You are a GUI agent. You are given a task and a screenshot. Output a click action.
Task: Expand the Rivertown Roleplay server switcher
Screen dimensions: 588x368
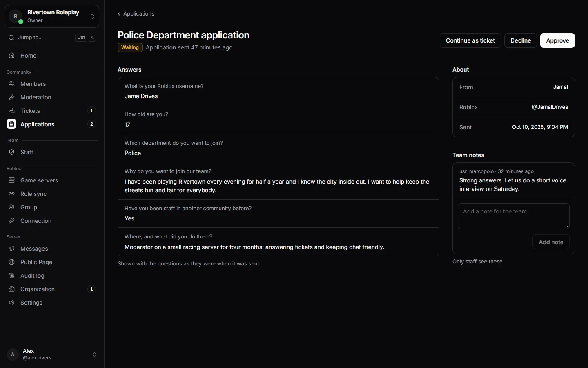click(x=52, y=16)
